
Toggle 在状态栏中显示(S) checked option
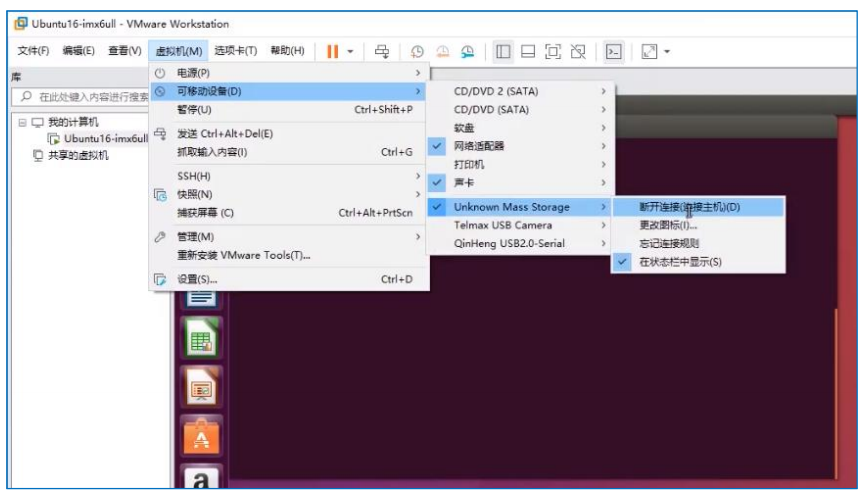(x=698, y=262)
